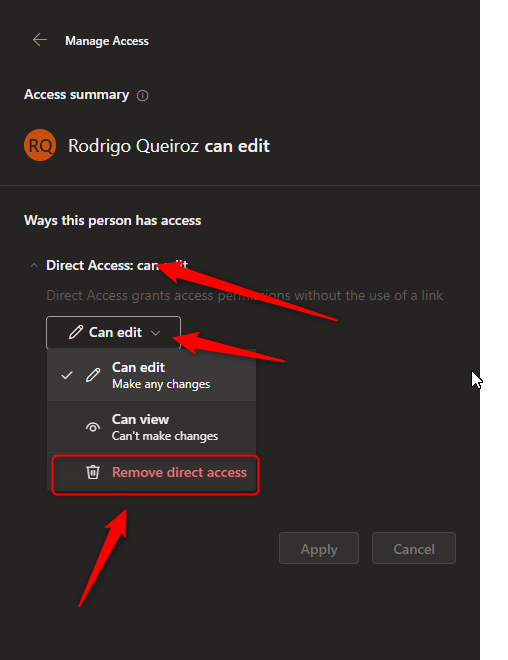
Task: Click the checkmark next to Can edit option
Action: 67,375
